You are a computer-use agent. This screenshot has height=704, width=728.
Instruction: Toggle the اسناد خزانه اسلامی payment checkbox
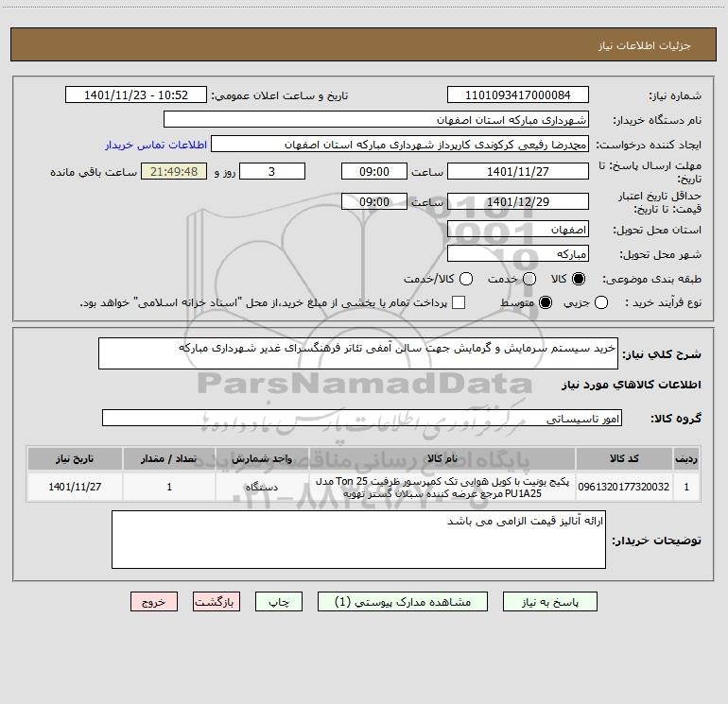point(459,302)
